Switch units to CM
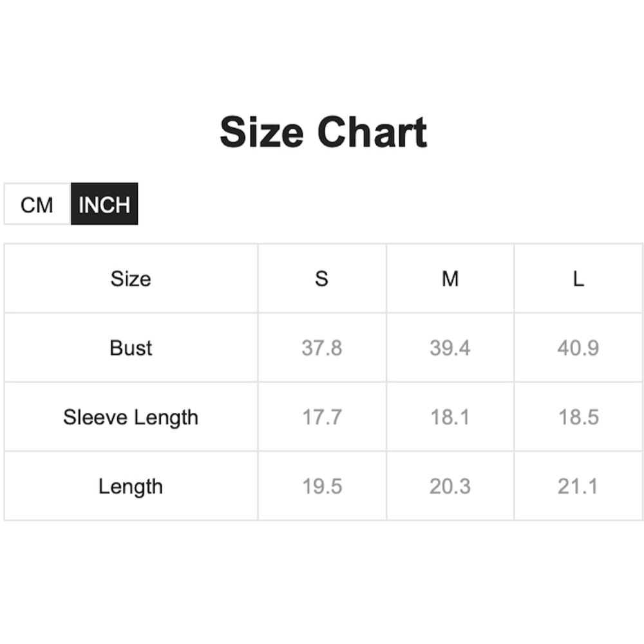 tap(37, 205)
